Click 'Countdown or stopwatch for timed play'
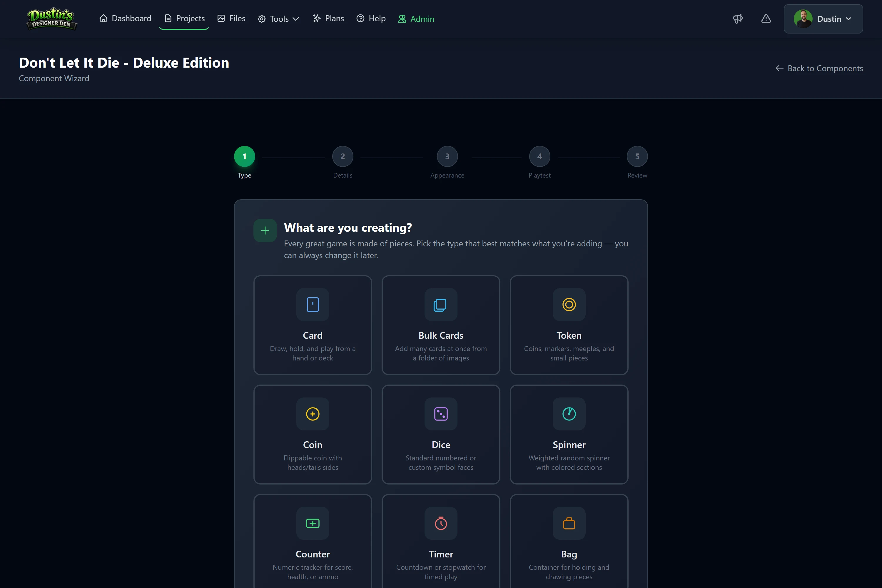The height and width of the screenshot is (588, 882). pyautogui.click(x=441, y=572)
